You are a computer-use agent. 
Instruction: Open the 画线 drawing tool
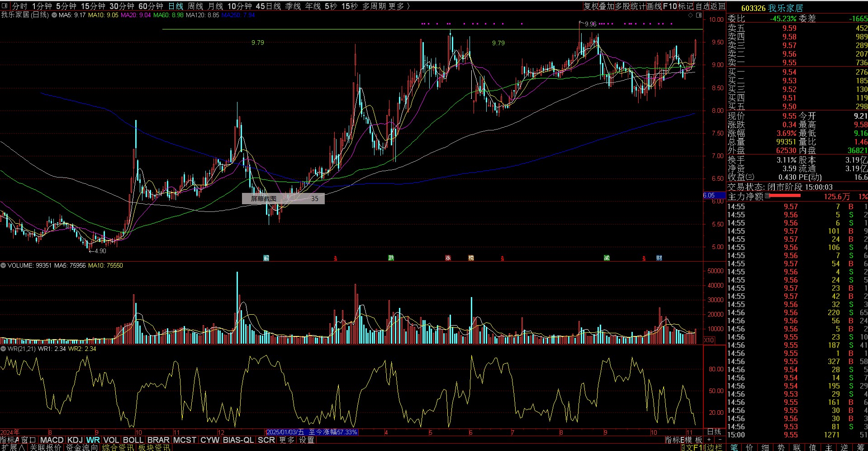[x=654, y=6]
